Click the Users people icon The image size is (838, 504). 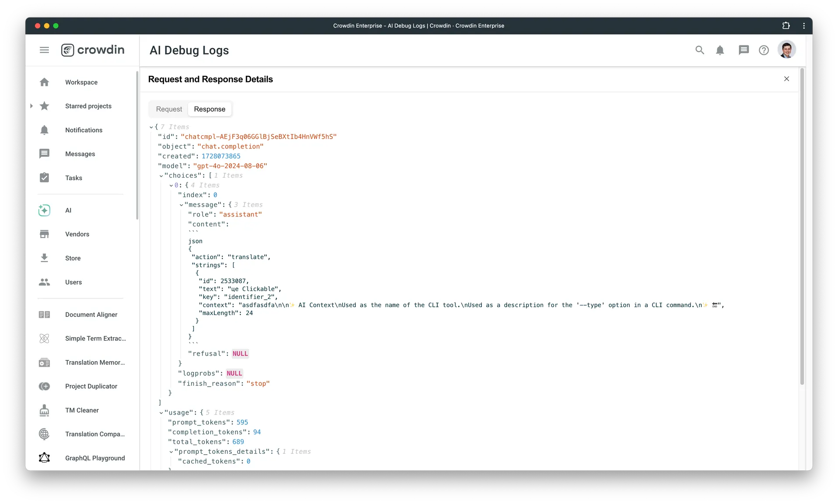44,282
